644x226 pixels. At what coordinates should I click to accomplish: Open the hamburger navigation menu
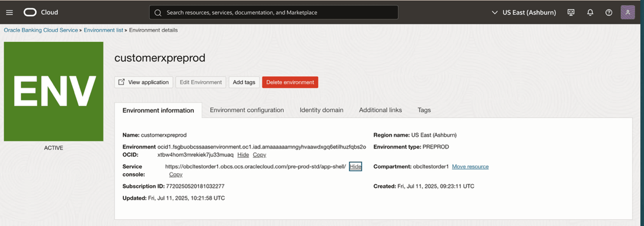click(9, 13)
